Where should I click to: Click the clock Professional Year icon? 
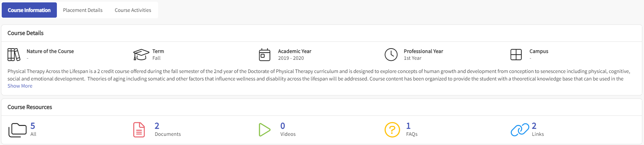point(391,55)
